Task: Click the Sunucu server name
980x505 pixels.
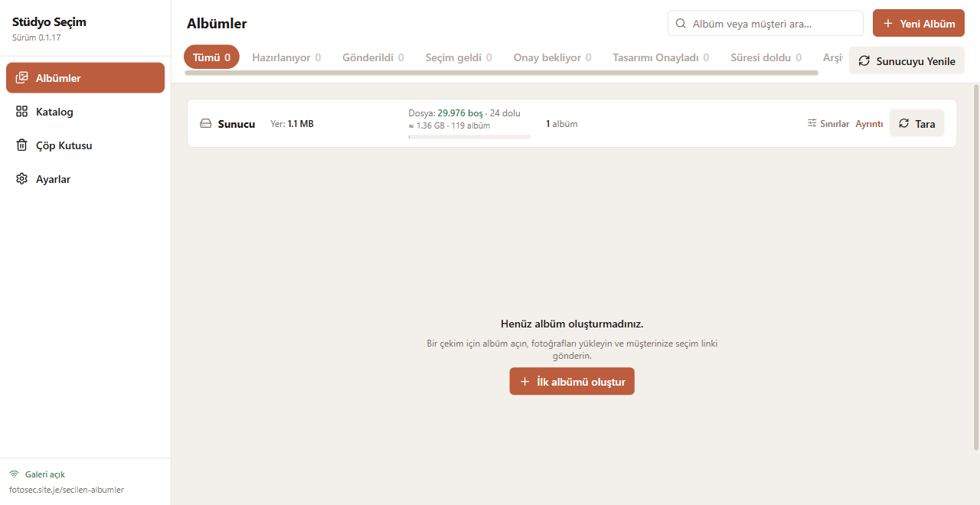Action: (x=237, y=123)
